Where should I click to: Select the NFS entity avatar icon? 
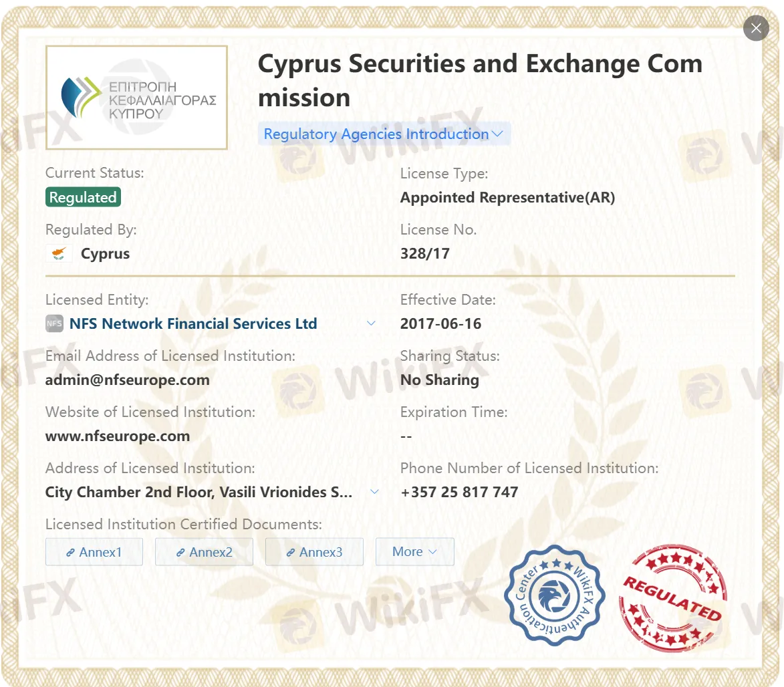coord(54,323)
